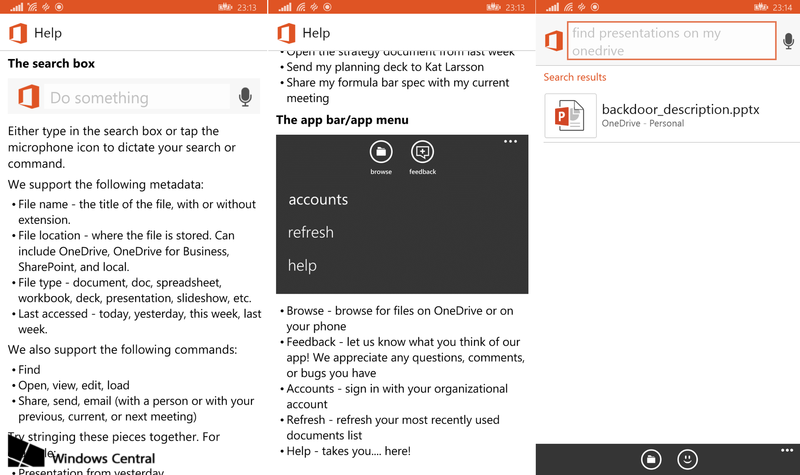Tap the smiley feedback icon in the bottom app bar
Viewport: 800px width, 475px height.
(x=687, y=459)
